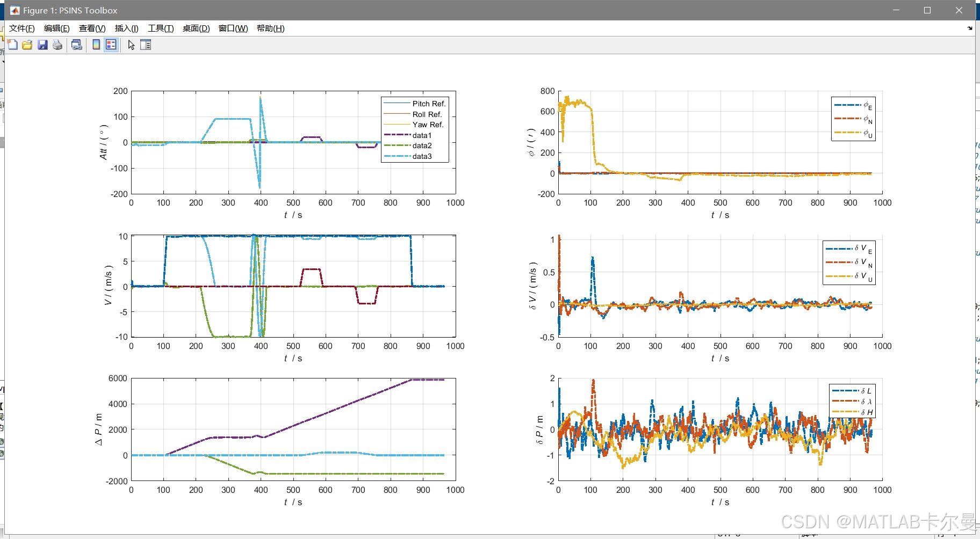Select the δVU legend entry
Screen dimensions: 980x539
pos(849,276)
